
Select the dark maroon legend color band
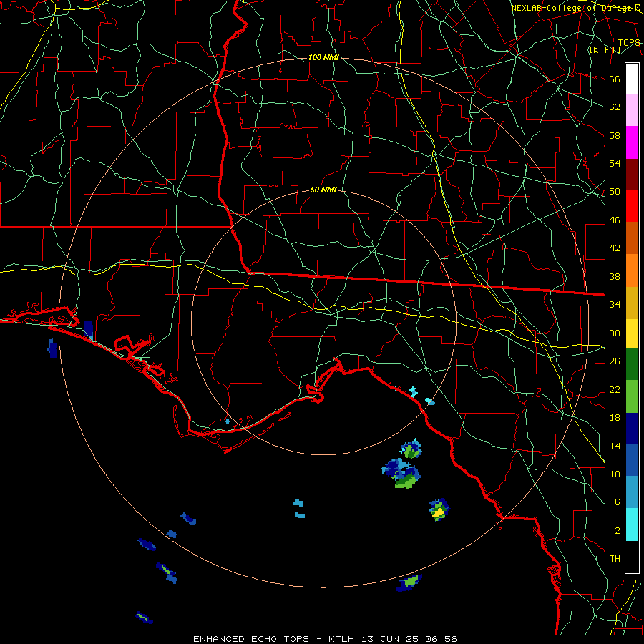tap(632, 175)
